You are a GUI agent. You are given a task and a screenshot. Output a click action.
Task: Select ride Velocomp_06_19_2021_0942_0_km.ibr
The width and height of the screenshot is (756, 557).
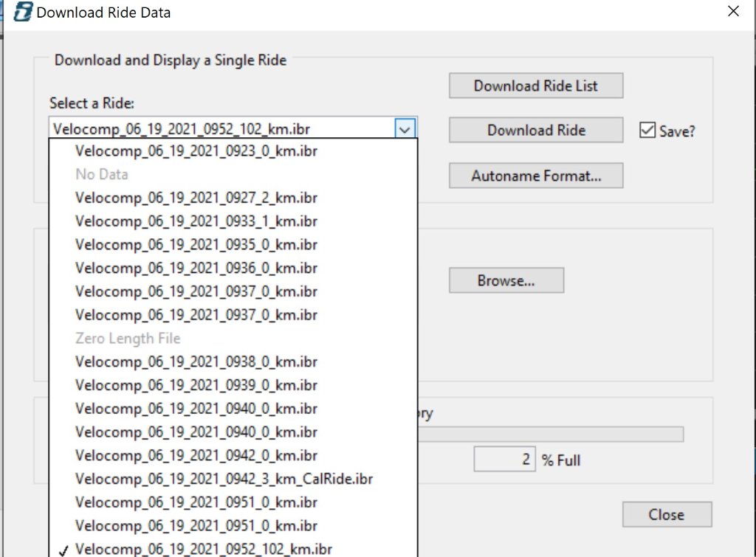coord(233,455)
